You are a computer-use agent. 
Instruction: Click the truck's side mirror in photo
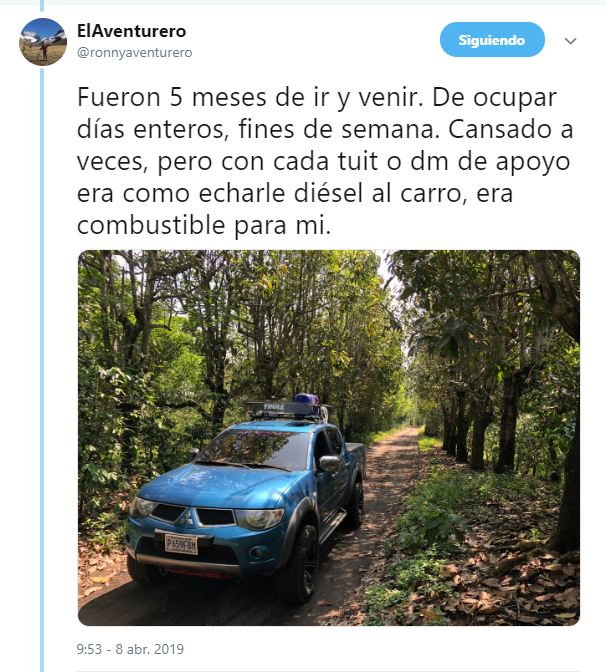(330, 463)
